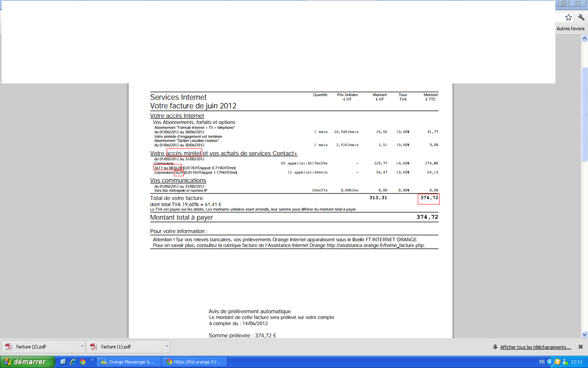
Task: Click the scrollbar down arrow
Action: [x=584, y=334]
